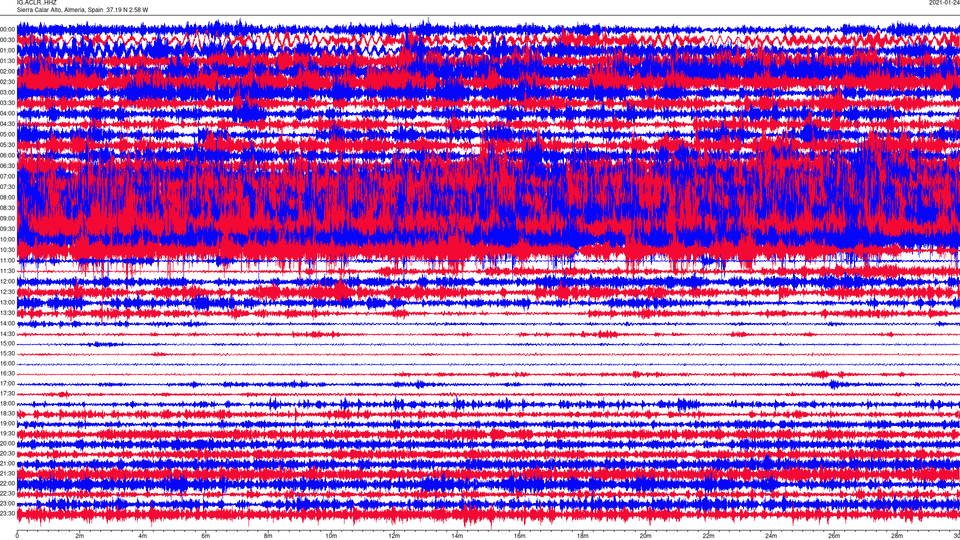Screen dimensions: 960x540
Task: Select the 16:30 time row label
Action: pyautogui.click(x=8, y=373)
